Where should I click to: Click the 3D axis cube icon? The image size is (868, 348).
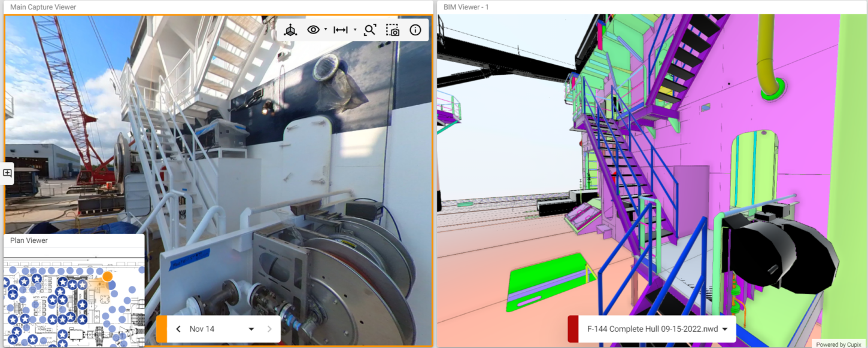(290, 30)
